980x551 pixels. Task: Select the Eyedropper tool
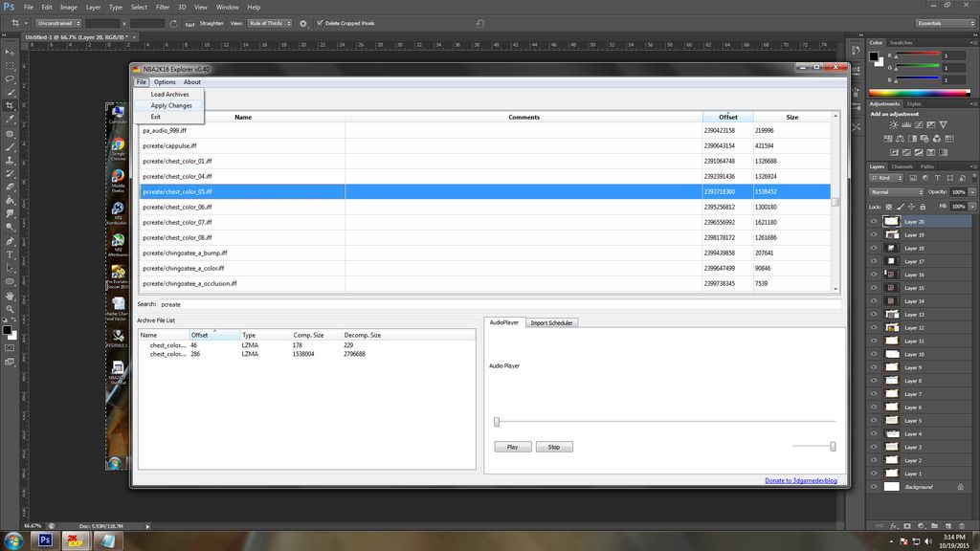(x=10, y=120)
